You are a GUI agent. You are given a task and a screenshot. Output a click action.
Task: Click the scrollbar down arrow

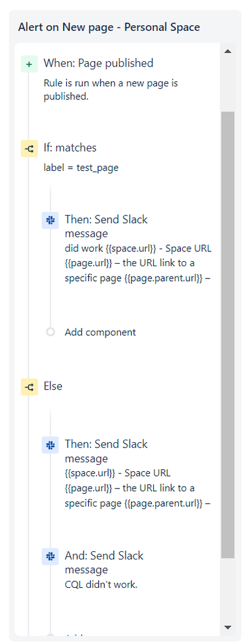pyautogui.click(x=228, y=627)
